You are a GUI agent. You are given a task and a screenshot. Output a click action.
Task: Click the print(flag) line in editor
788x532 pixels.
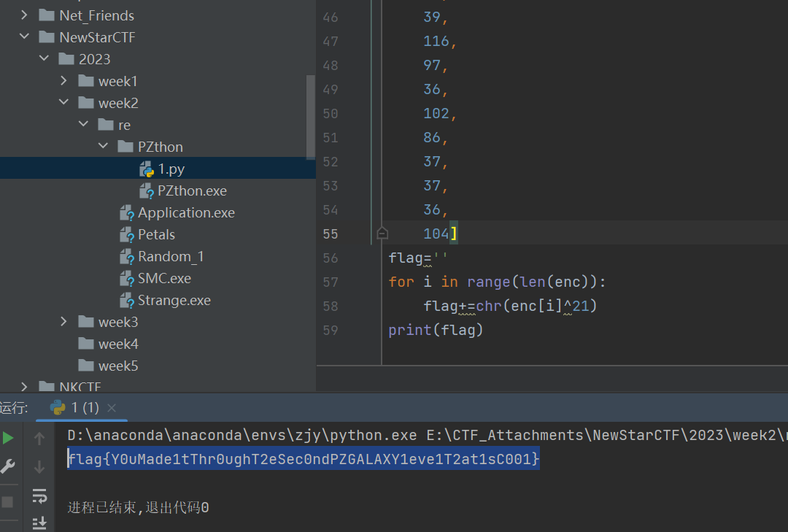click(436, 330)
